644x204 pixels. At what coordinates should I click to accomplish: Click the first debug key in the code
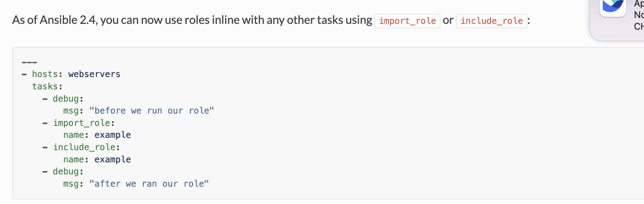click(x=66, y=99)
